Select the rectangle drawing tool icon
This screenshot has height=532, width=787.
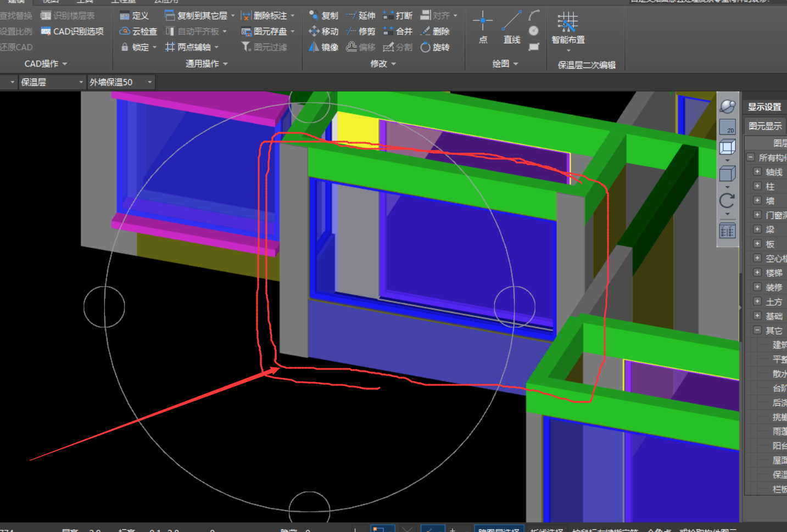coord(534,47)
